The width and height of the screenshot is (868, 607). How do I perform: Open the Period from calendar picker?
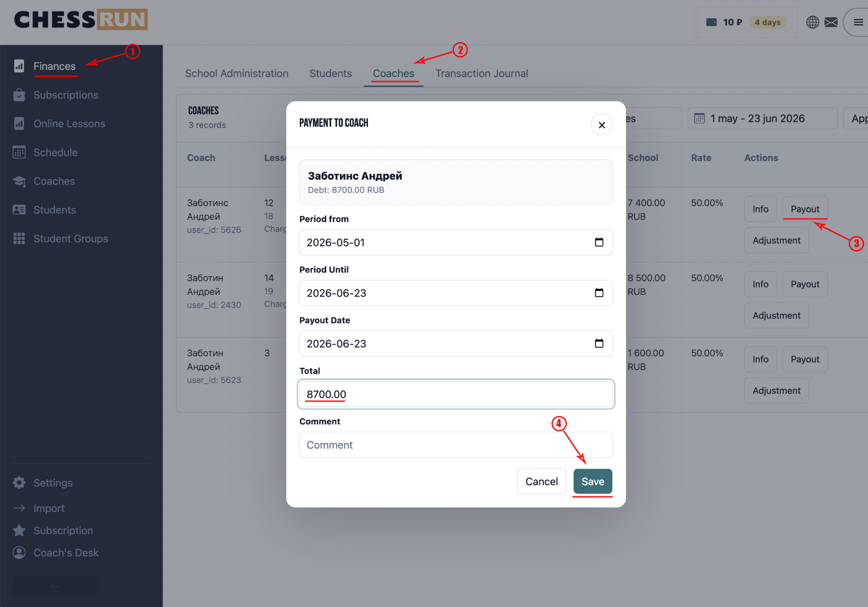pyautogui.click(x=599, y=242)
